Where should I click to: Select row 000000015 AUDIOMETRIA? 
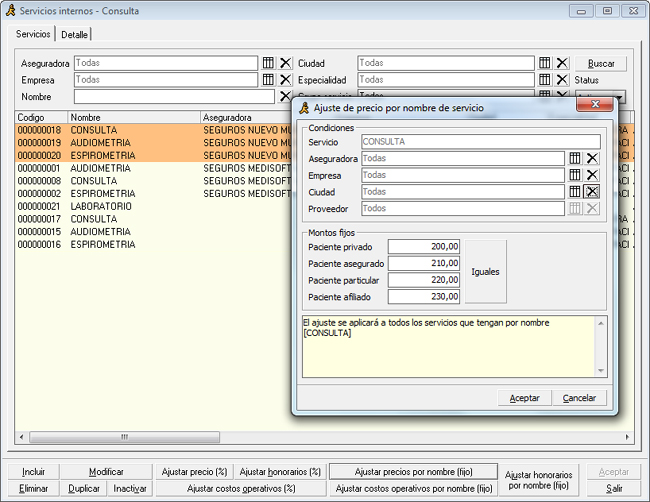tap(153, 232)
